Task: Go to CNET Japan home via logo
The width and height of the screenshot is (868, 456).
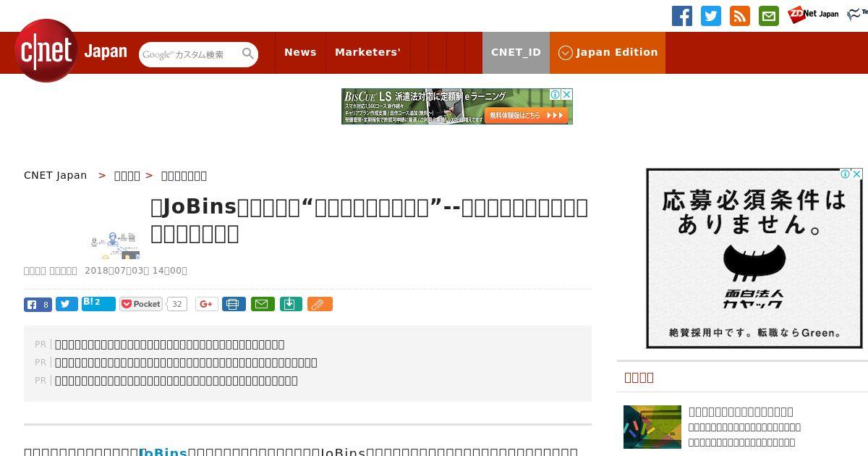Action: pos(71,51)
